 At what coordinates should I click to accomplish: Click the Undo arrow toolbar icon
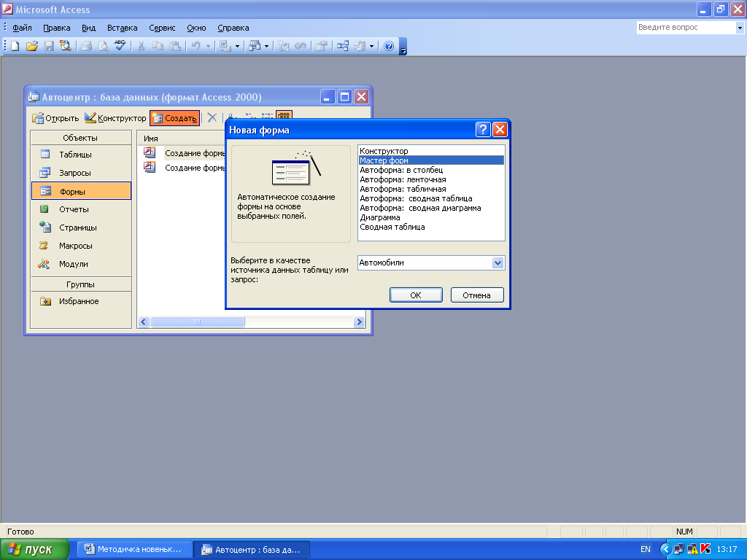pos(196,46)
